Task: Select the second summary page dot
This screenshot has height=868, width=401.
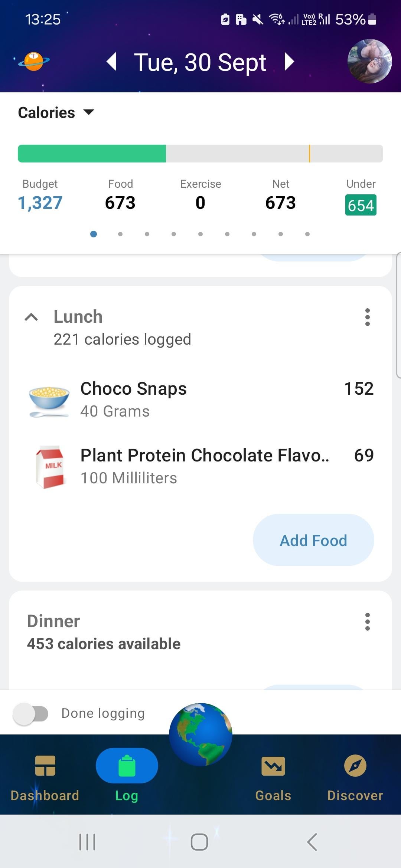Action: pos(120,234)
